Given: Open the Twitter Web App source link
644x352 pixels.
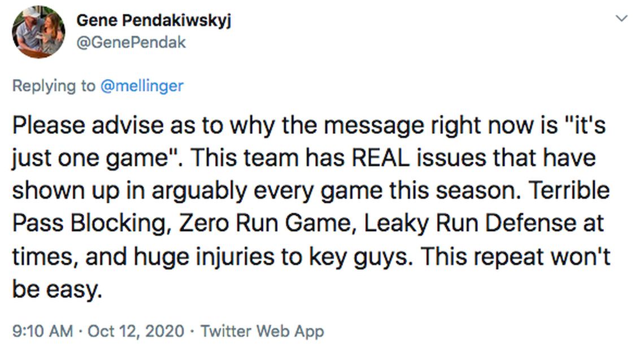Looking at the screenshot, I should [x=263, y=331].
